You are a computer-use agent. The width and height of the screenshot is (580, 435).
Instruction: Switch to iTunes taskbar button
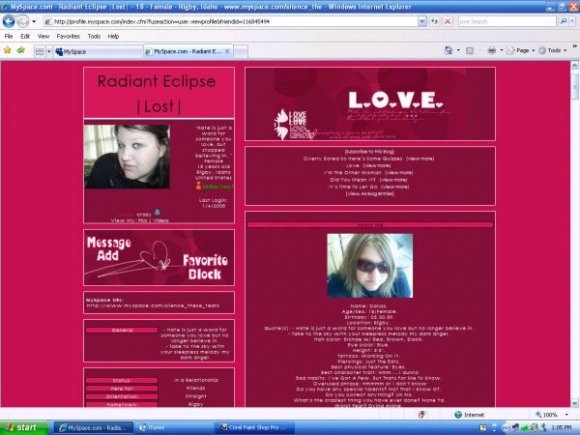(x=173, y=428)
